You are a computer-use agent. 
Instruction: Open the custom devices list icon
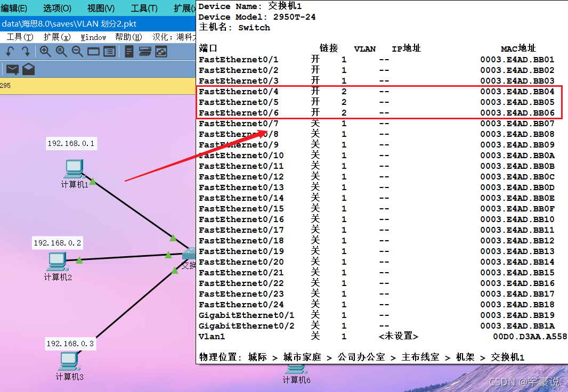[109, 52]
